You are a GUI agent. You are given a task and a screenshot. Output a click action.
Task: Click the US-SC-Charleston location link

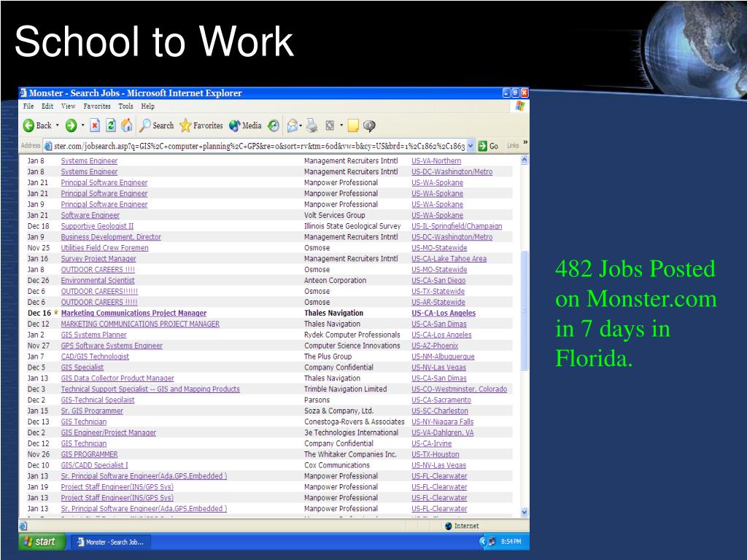440,411
